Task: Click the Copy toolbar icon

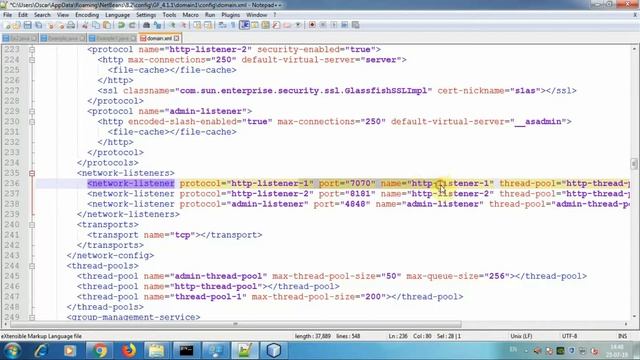Action: [x=96, y=25]
